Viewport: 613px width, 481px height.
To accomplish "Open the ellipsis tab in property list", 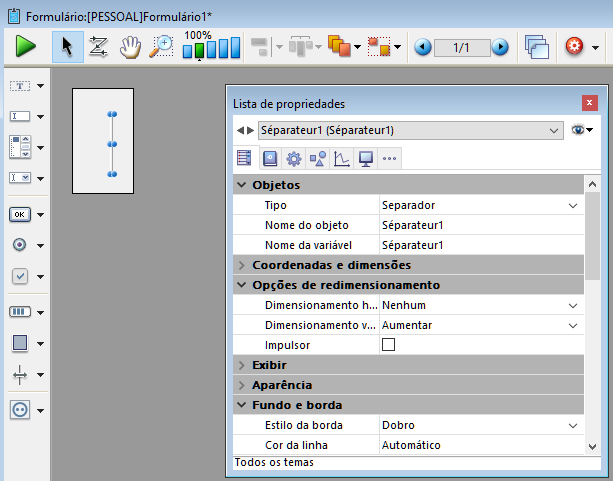I will (x=389, y=158).
